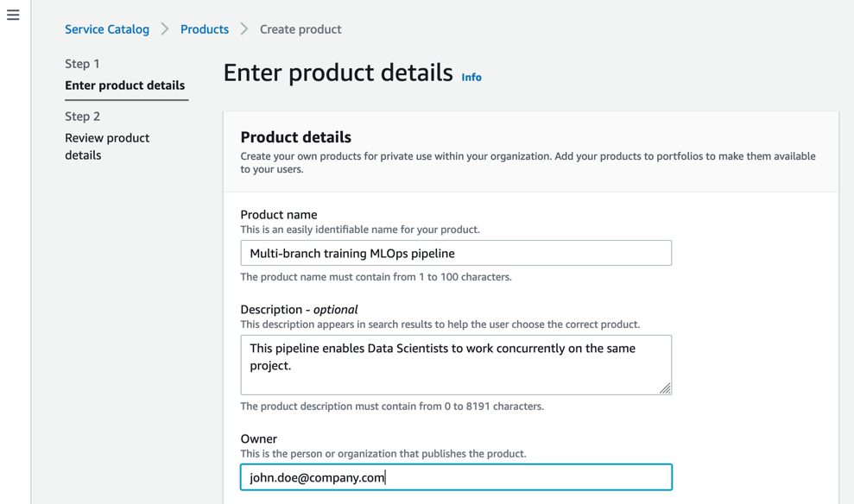This screenshot has height=504, width=854.
Task: Go to Service Catalog breadcrumb link
Action: tap(107, 29)
